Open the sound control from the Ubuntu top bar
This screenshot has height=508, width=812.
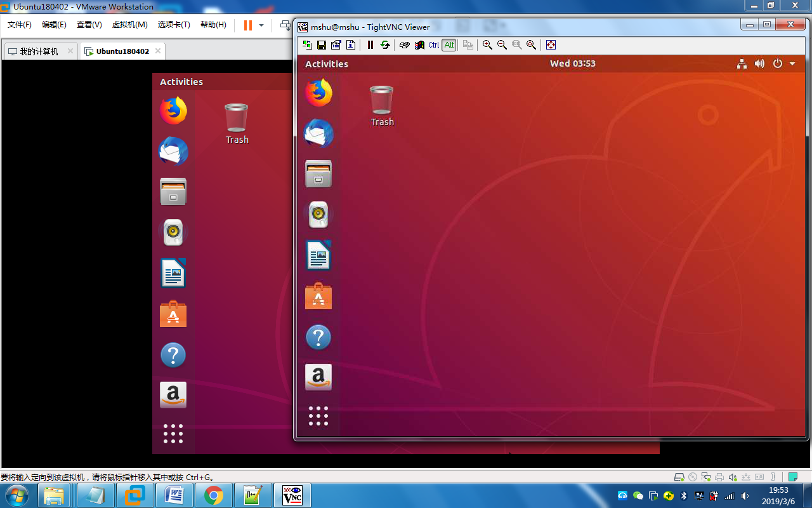click(x=759, y=63)
